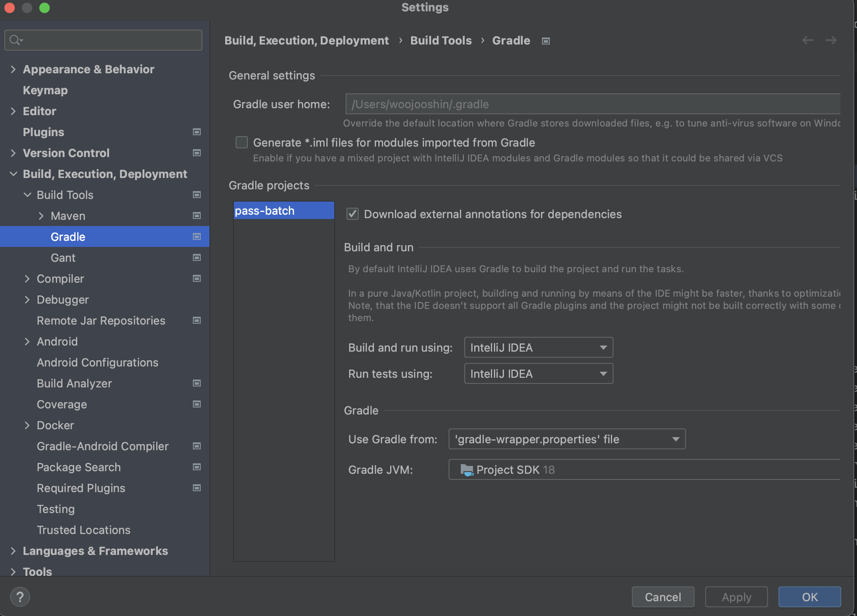Image resolution: width=857 pixels, height=616 pixels.
Task: Click the project-level icon on the selected Gradle row
Action: 197,236
